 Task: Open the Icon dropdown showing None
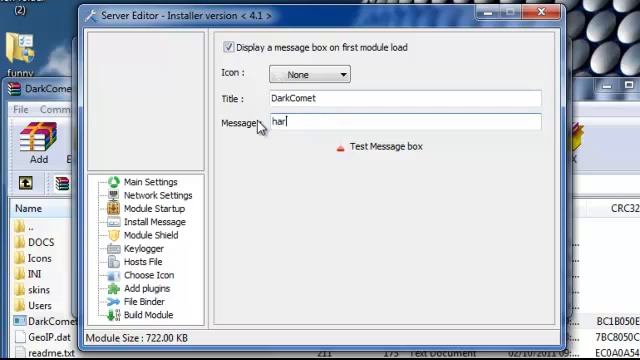point(310,75)
